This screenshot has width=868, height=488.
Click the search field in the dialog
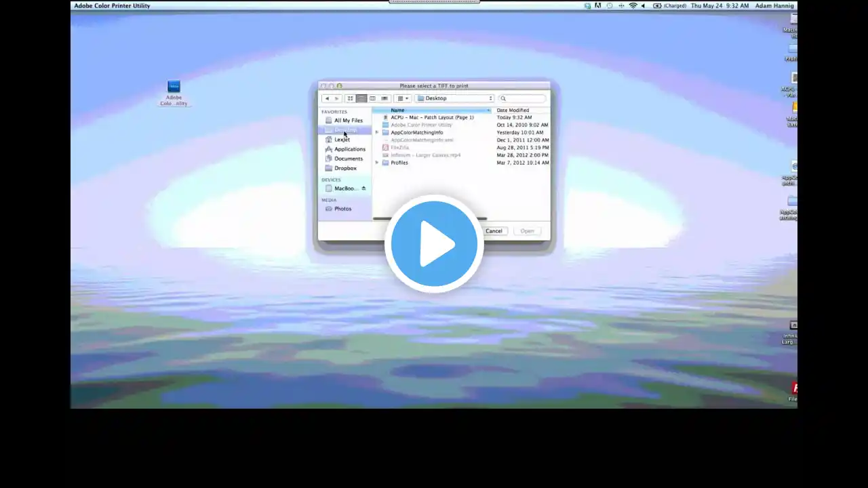click(x=522, y=98)
